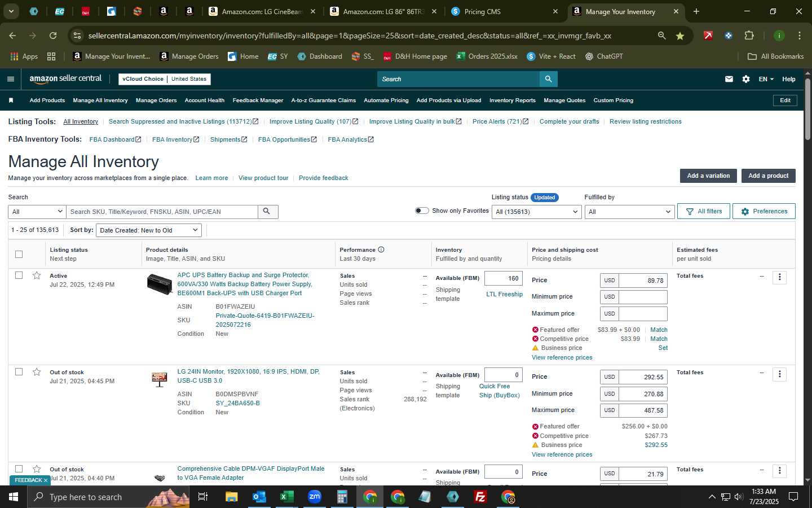Toggle Show only Favorites switch
812x508 pixels.
click(422, 211)
